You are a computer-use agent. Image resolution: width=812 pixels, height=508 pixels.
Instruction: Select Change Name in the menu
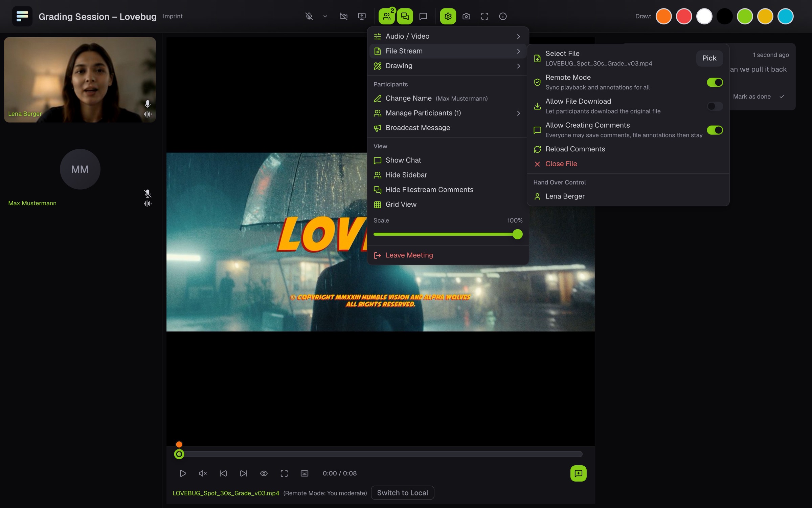(448, 98)
